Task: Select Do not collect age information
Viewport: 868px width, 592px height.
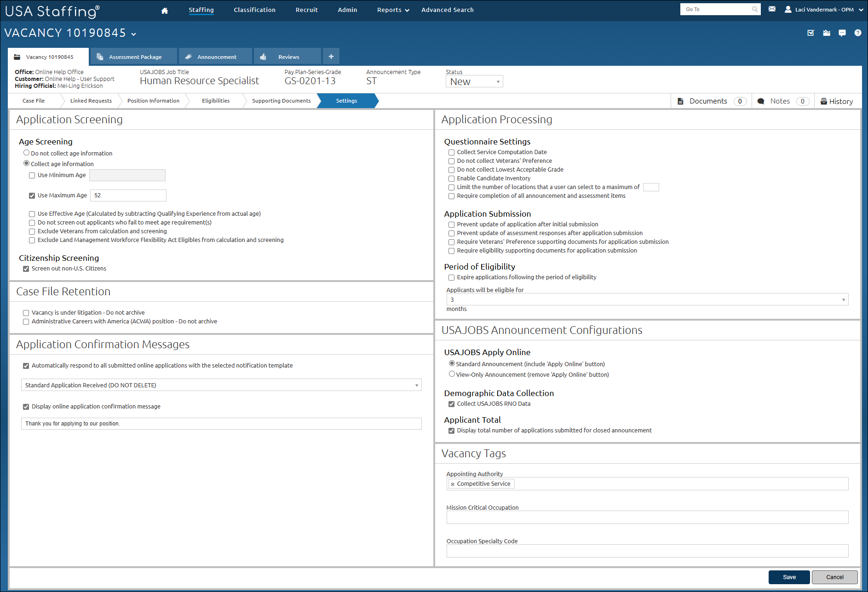Action: coord(27,153)
